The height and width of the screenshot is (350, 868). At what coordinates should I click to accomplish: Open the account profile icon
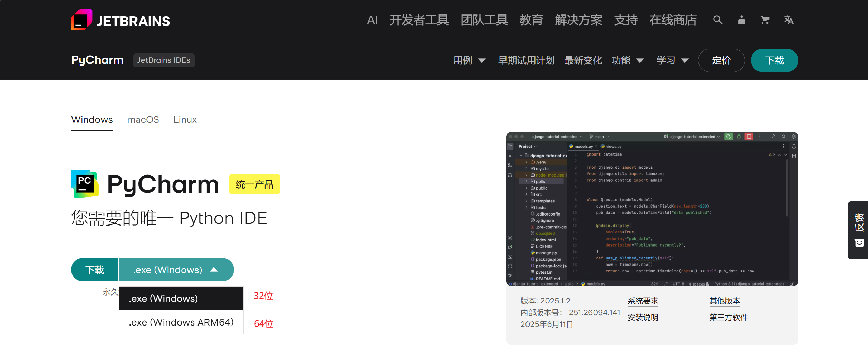coord(741,20)
